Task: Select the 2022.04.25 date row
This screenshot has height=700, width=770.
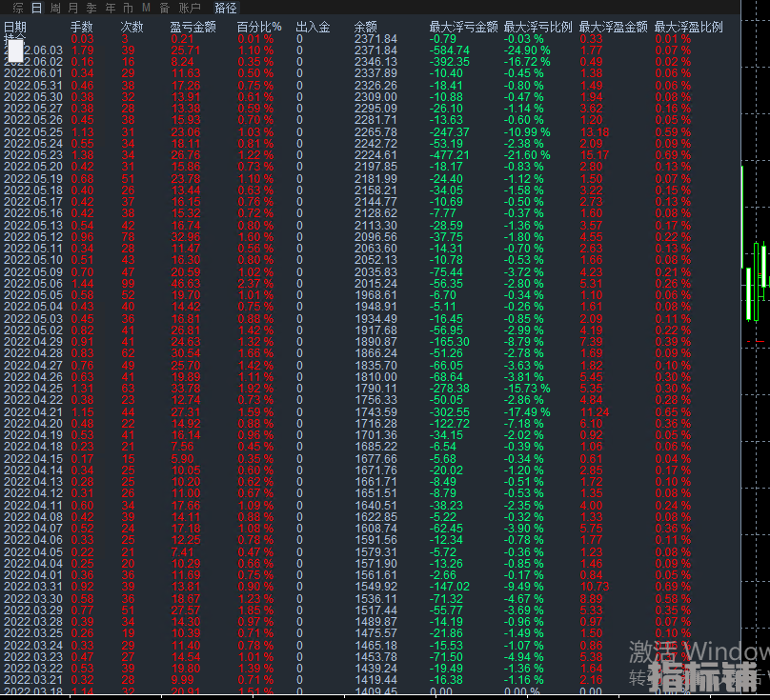Action: (x=33, y=389)
